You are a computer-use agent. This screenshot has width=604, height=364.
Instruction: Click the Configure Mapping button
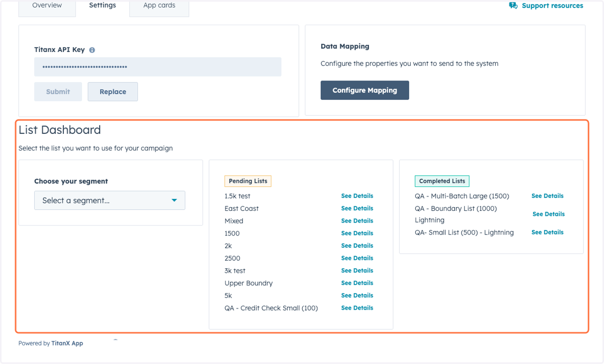365,90
